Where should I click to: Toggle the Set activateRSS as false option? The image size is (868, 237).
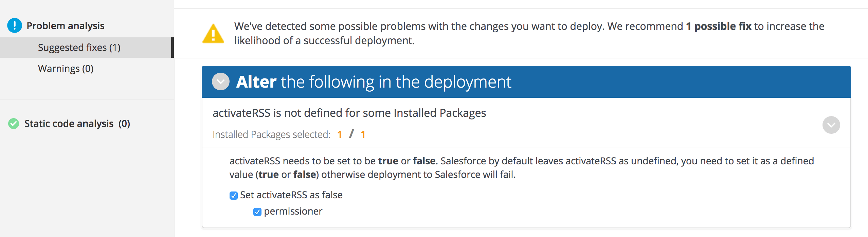pyautogui.click(x=233, y=195)
